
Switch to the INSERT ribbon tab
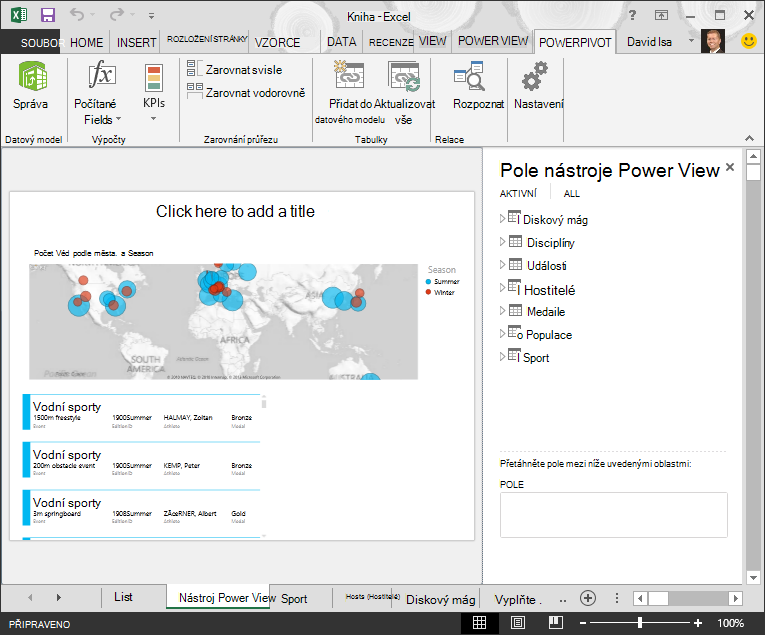point(136,42)
